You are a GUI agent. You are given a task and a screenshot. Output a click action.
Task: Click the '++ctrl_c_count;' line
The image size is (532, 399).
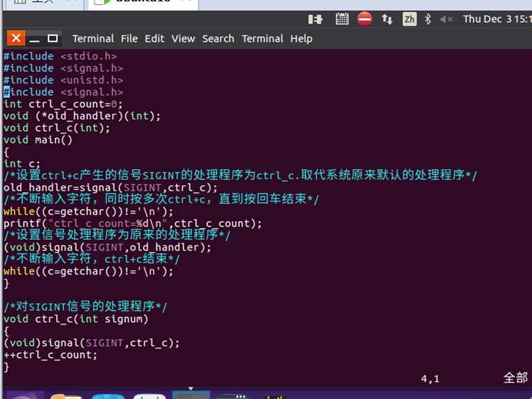(50, 355)
